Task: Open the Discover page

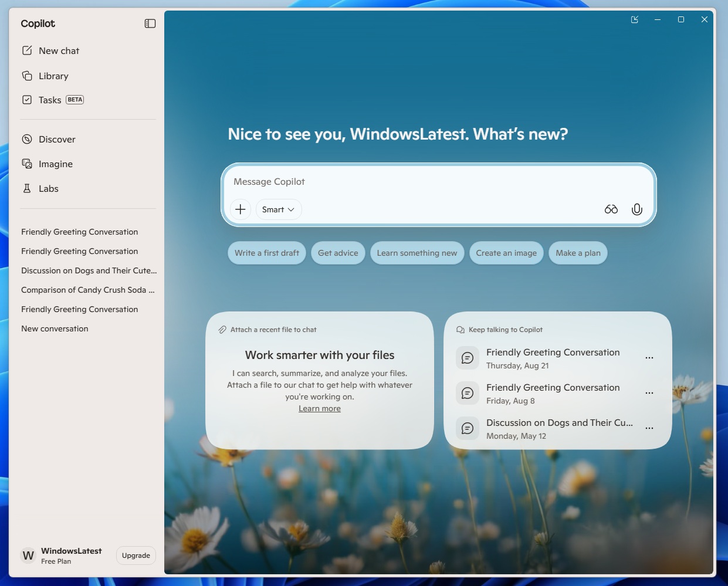Action: (x=56, y=139)
